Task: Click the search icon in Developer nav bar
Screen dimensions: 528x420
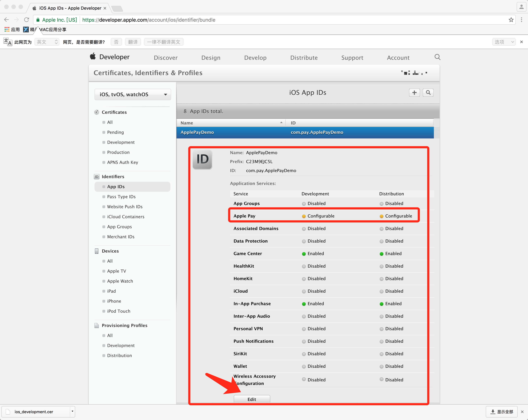Action: point(437,57)
